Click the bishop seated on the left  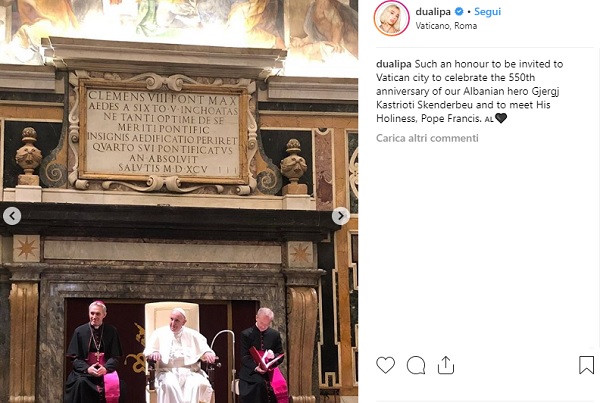95,352
